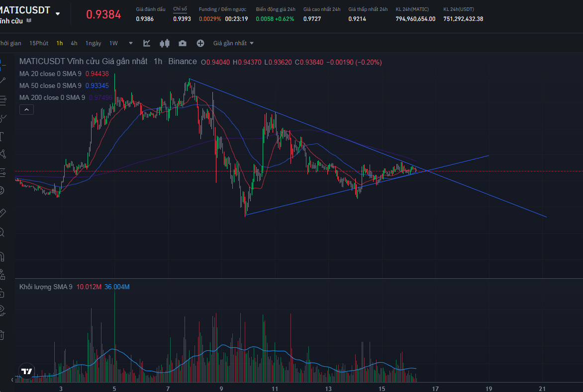Click the 24h high value 0.9727

(312, 19)
